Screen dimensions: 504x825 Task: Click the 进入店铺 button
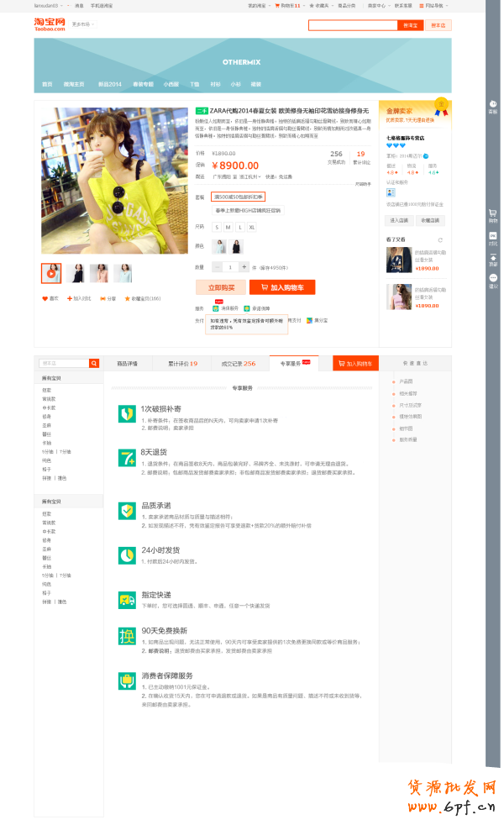pyautogui.click(x=399, y=220)
